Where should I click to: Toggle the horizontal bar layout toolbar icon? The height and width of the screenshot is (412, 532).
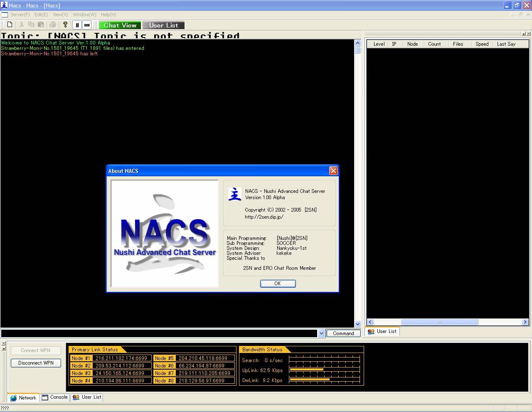pos(87,25)
